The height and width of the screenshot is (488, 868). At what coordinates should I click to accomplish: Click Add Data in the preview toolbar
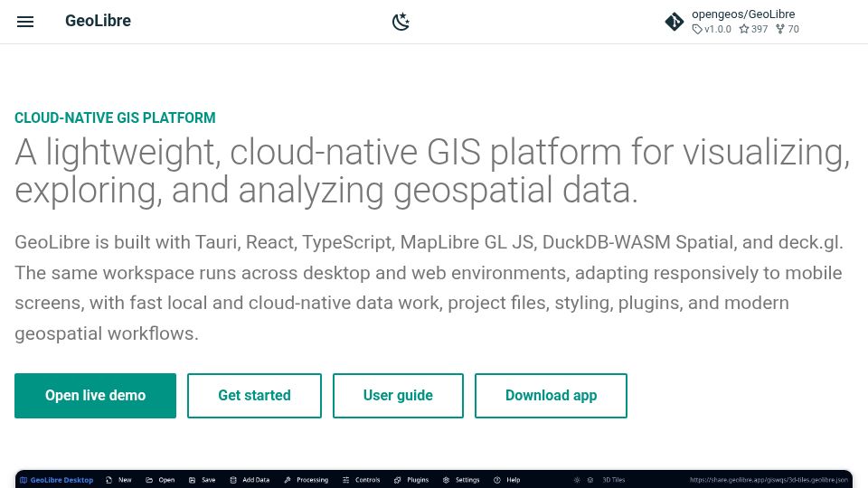pyautogui.click(x=250, y=480)
